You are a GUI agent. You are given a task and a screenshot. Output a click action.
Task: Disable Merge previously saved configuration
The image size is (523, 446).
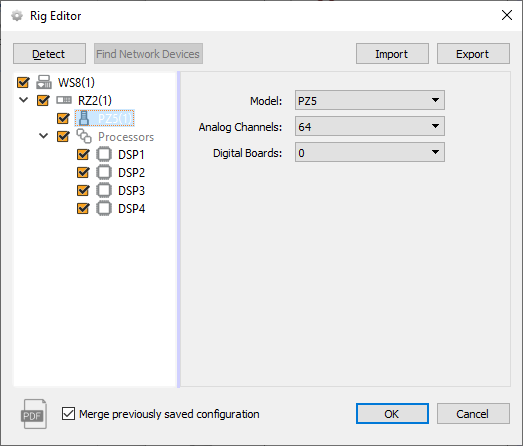point(68,414)
